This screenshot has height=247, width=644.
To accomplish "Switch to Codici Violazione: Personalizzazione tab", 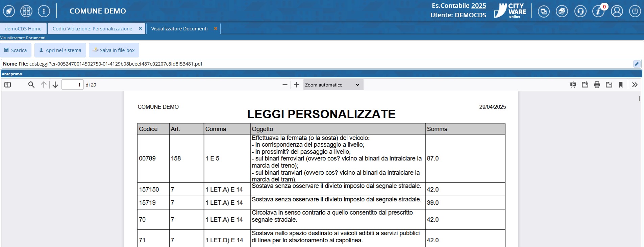I will pos(92,29).
